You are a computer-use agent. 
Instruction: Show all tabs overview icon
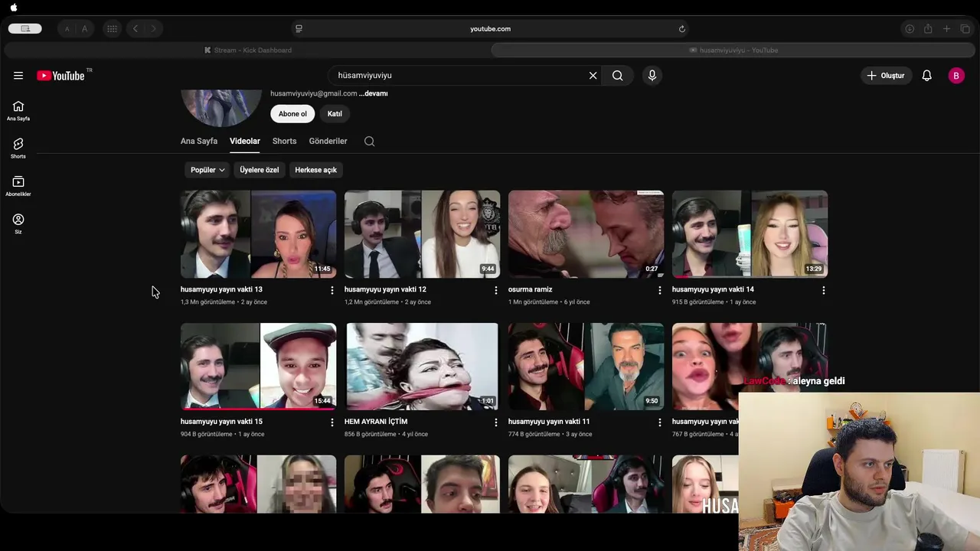(965, 29)
